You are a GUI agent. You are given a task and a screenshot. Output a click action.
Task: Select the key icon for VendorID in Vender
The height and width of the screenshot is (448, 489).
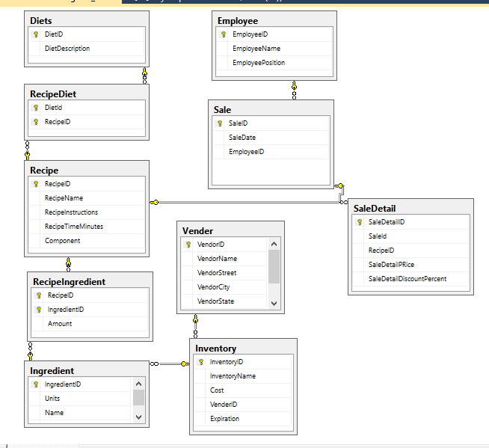point(188,245)
